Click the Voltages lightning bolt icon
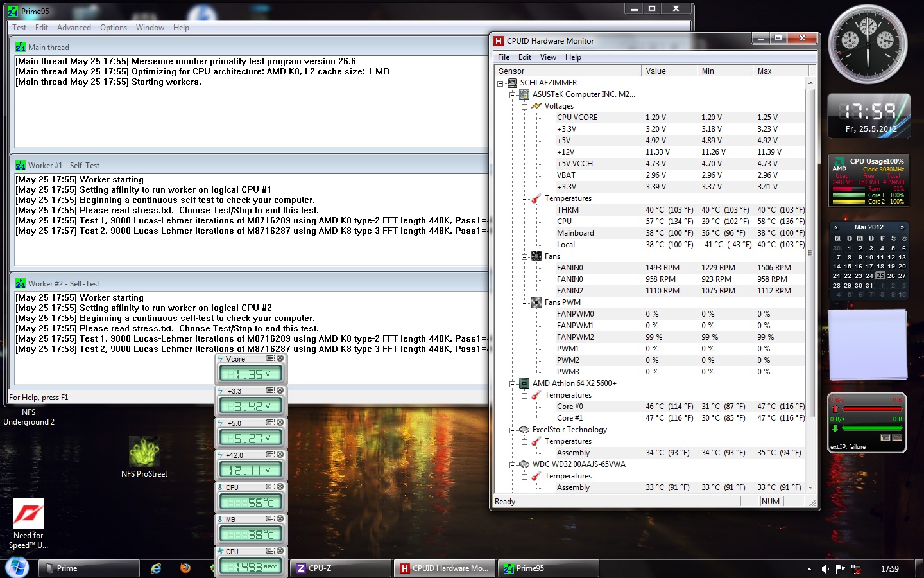Image resolution: width=924 pixels, height=578 pixels. [x=536, y=106]
